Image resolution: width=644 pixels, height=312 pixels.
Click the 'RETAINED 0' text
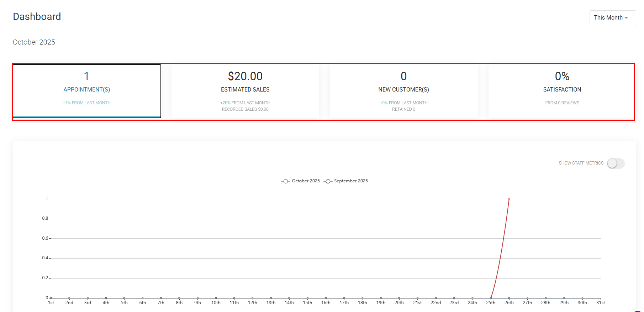[403, 109]
